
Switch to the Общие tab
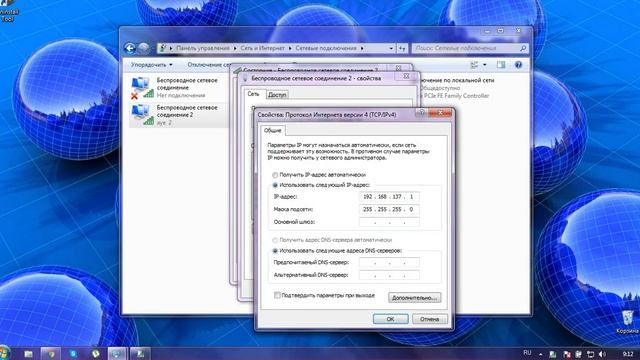(272, 131)
